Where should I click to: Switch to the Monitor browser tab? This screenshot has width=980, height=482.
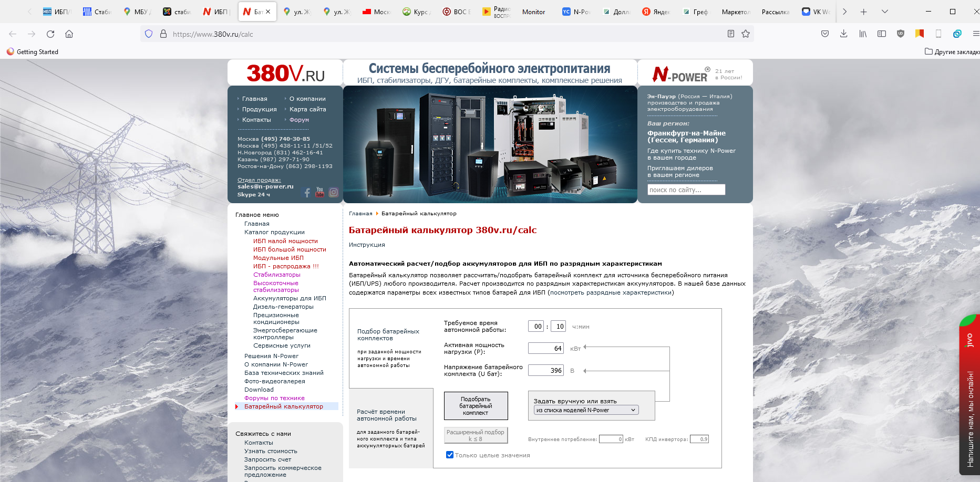point(533,12)
